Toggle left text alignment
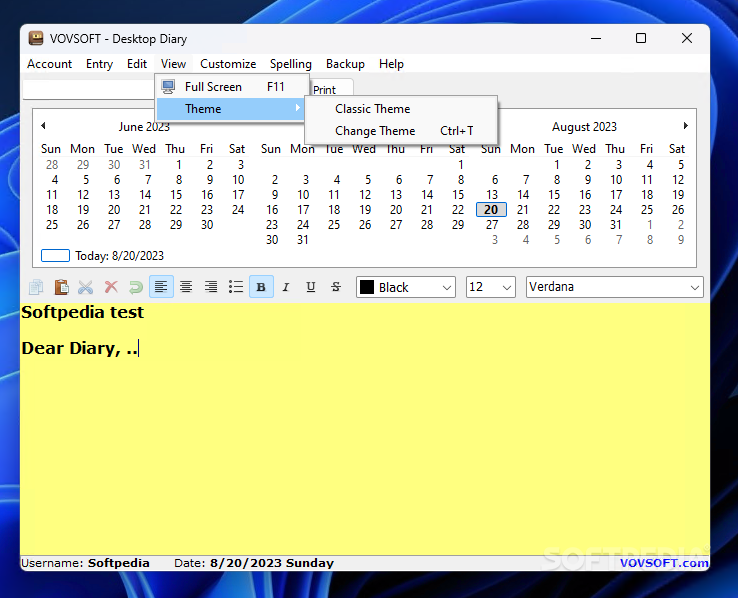Viewport: 738px width, 598px height. [x=161, y=287]
